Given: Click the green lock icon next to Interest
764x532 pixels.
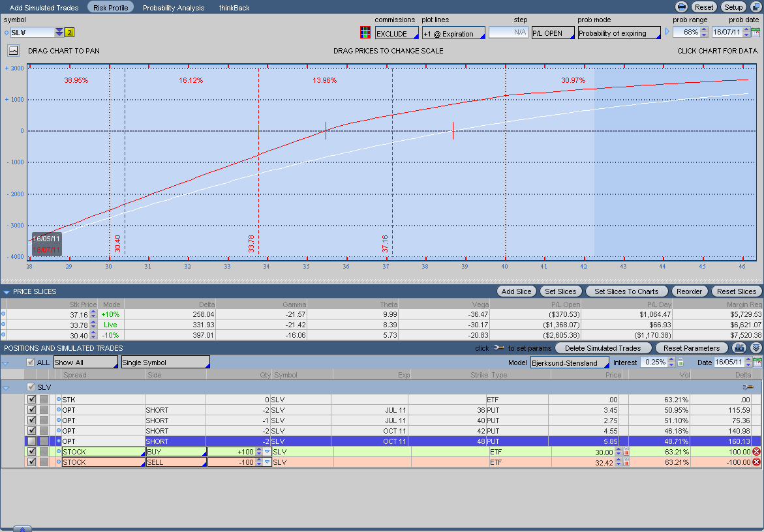Looking at the screenshot, I should pos(680,362).
